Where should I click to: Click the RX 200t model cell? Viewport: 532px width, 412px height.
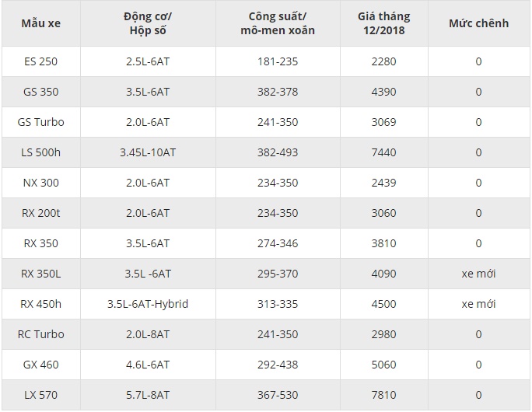[x=41, y=213]
